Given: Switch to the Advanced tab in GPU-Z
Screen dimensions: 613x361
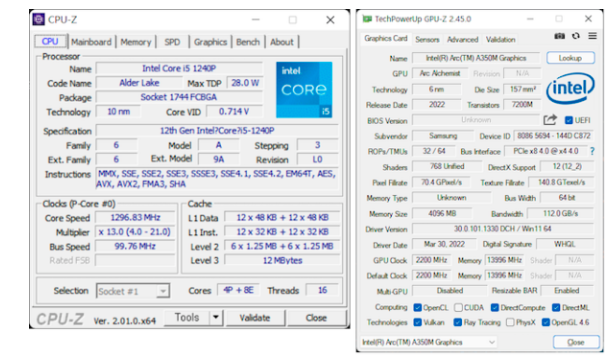Looking at the screenshot, I should click(x=462, y=40).
